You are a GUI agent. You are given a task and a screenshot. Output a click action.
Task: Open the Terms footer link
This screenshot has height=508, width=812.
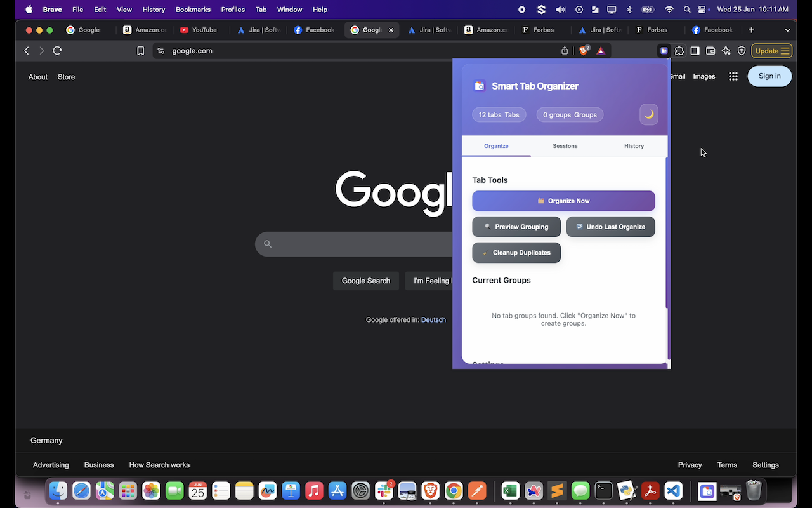click(x=727, y=465)
